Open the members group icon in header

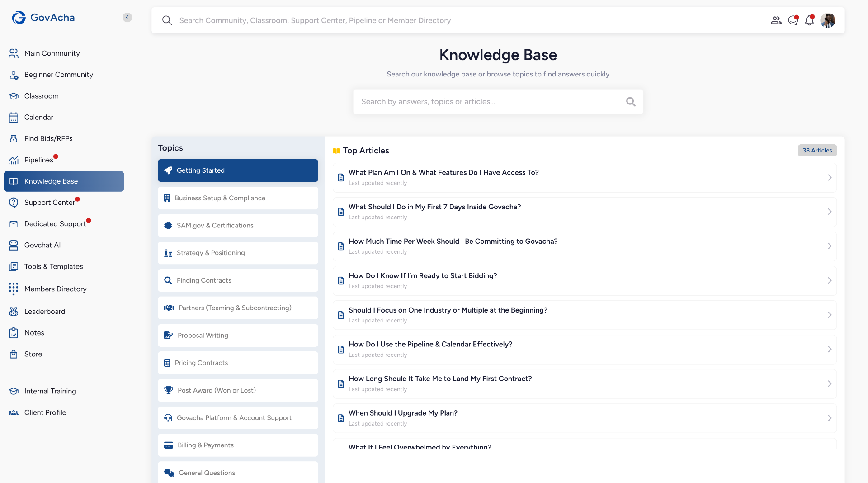pyautogui.click(x=776, y=20)
